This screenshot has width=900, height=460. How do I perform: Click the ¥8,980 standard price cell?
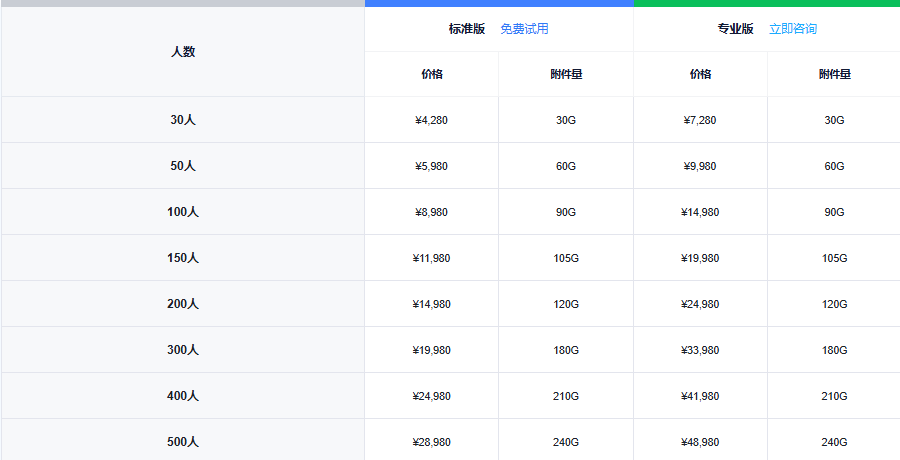[x=432, y=212]
